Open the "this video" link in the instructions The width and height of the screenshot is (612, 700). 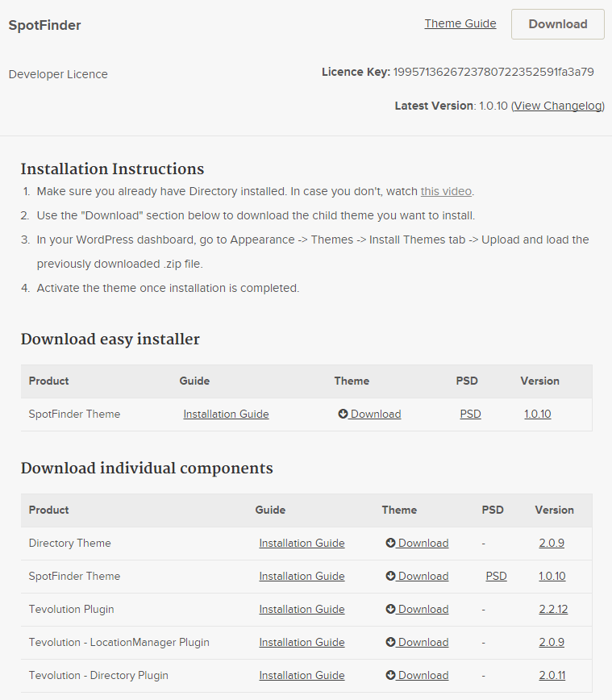coord(446,191)
